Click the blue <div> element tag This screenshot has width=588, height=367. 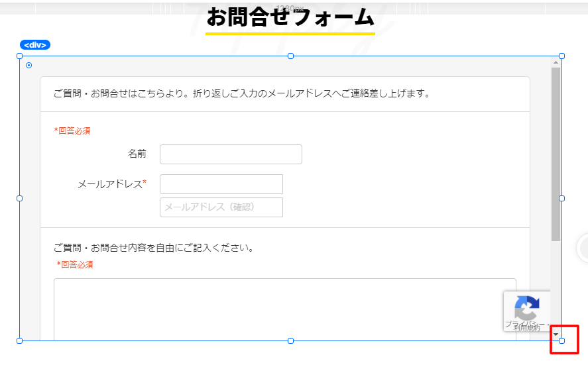click(x=35, y=45)
